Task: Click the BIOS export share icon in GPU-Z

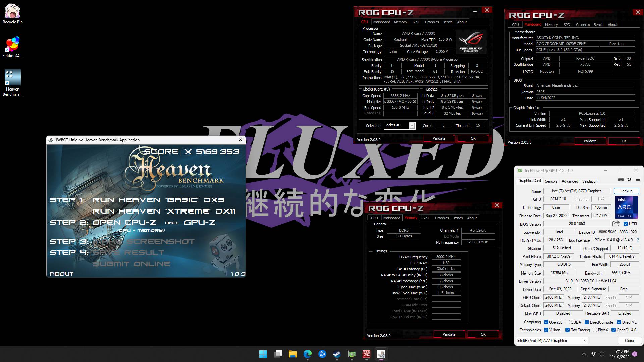Action: (x=616, y=224)
